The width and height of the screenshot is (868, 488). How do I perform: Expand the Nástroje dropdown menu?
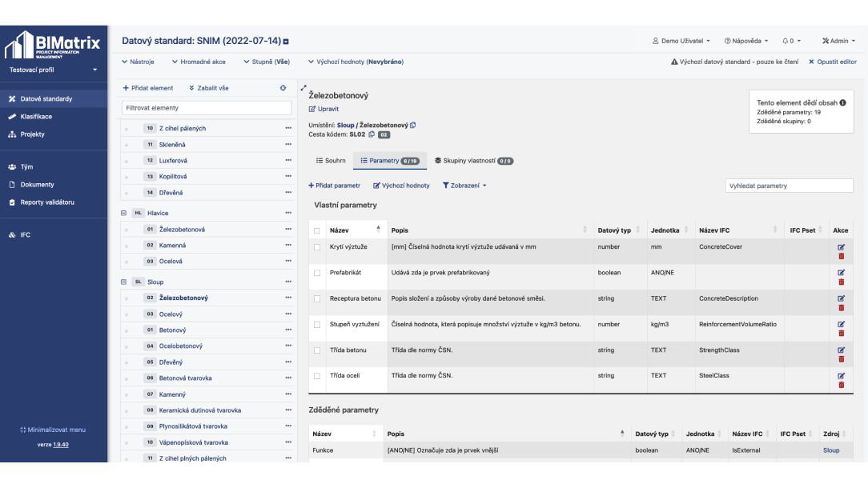138,62
